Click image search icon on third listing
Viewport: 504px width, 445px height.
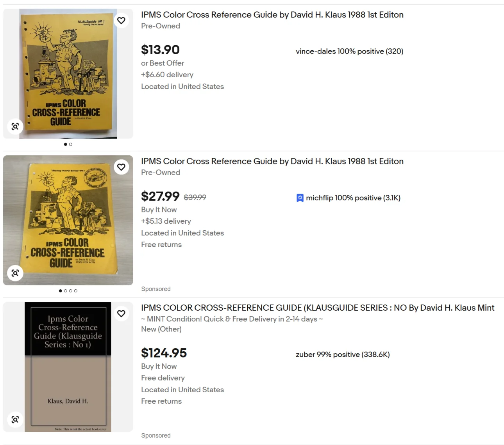pyautogui.click(x=15, y=419)
